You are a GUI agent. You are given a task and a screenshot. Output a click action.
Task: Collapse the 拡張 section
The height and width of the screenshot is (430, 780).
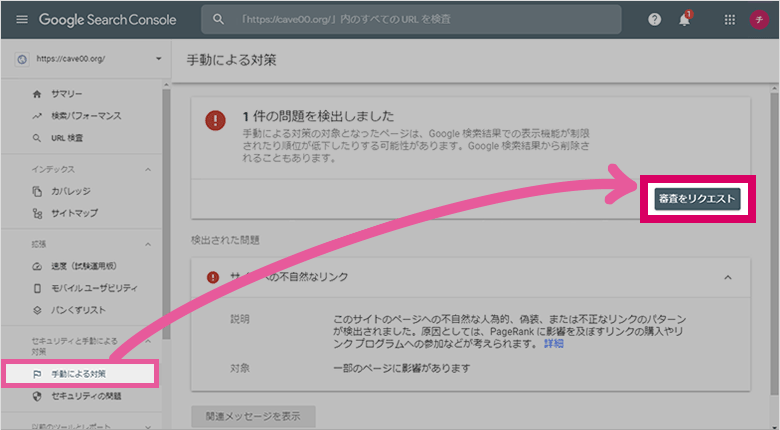148,244
